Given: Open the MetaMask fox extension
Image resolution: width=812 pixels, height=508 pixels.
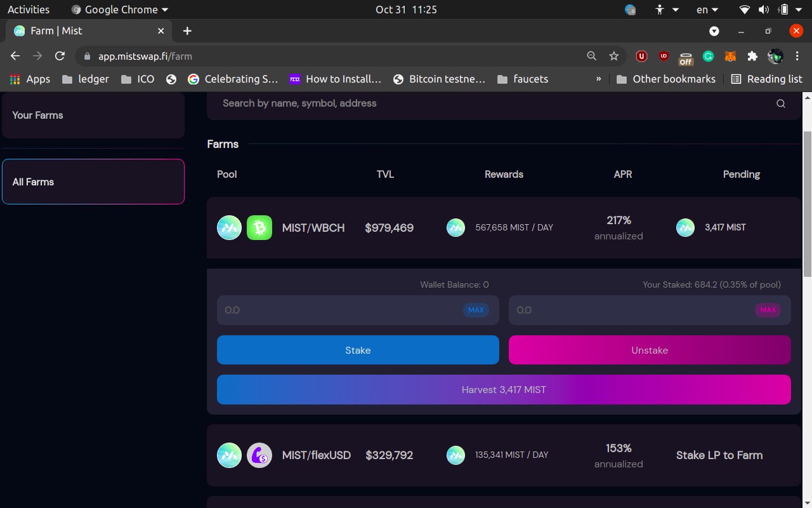Looking at the screenshot, I should point(731,57).
